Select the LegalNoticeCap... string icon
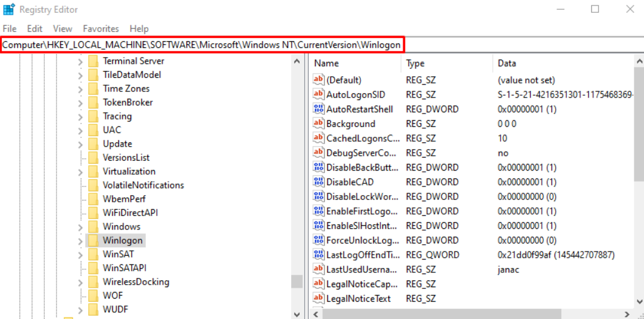This screenshot has height=319, width=644. [318, 283]
